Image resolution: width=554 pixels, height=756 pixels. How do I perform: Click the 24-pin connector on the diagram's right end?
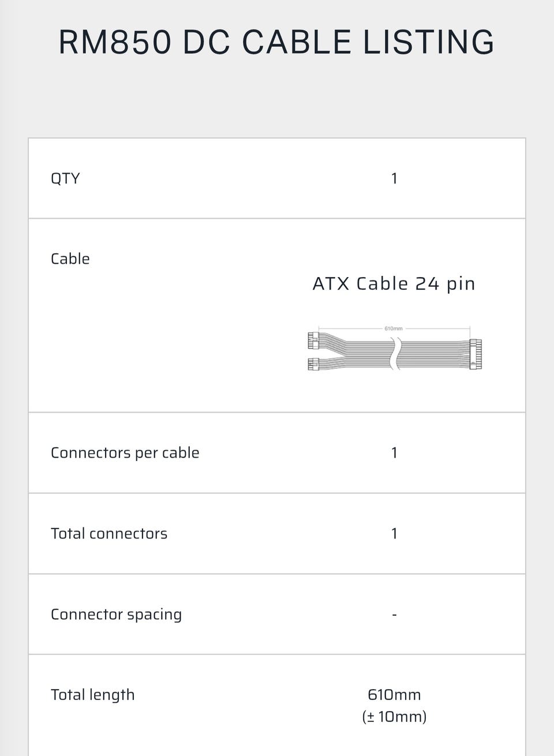coord(476,354)
